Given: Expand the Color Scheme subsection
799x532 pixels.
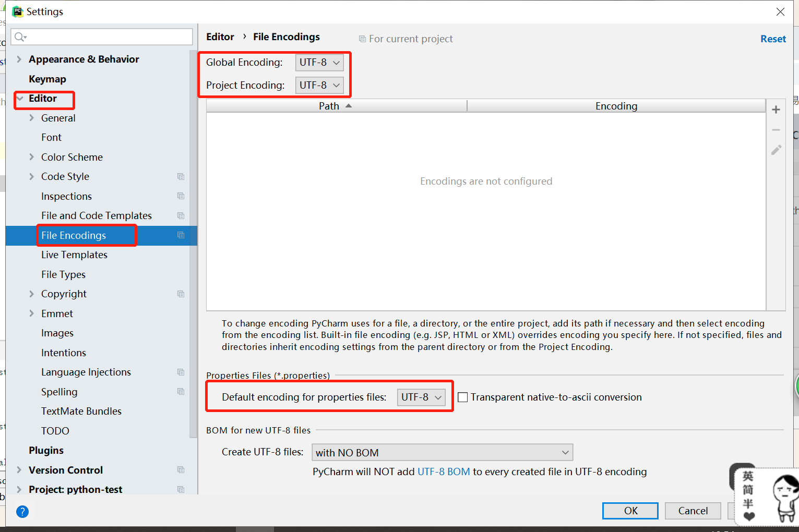Looking at the screenshot, I should [x=32, y=157].
